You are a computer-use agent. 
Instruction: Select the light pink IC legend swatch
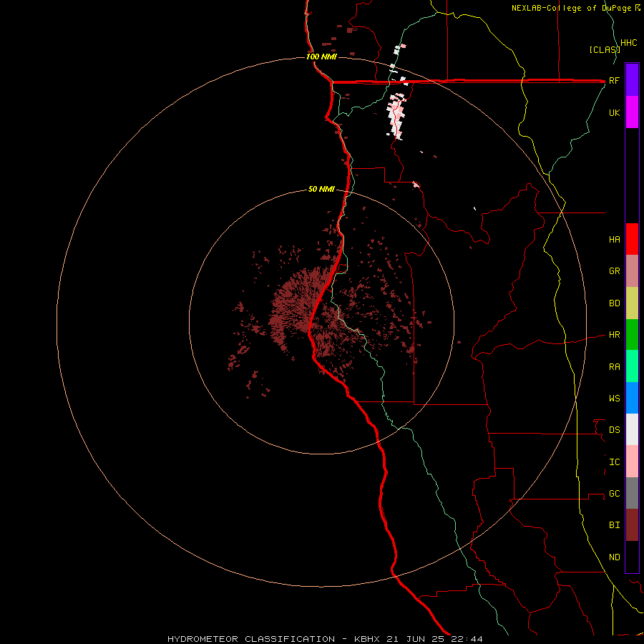point(632,462)
